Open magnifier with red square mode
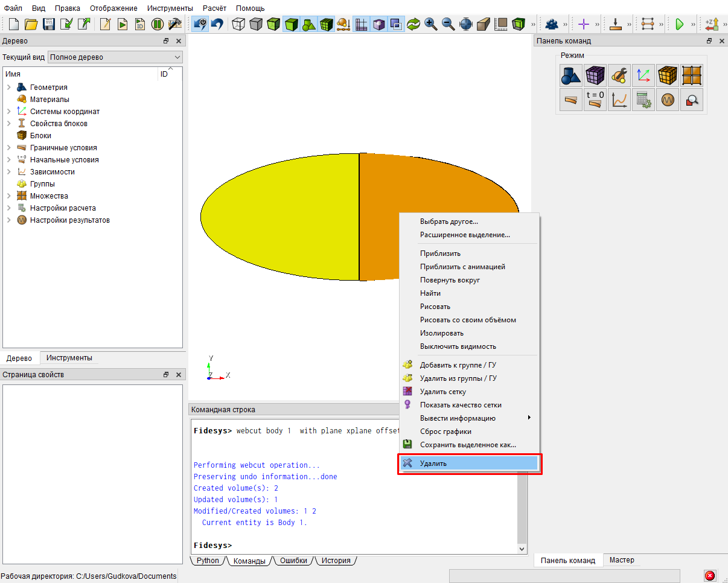 pos(692,100)
